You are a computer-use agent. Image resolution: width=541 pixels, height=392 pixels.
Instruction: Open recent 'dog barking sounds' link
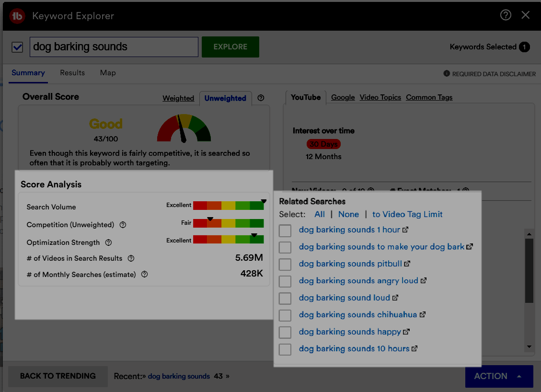(179, 376)
